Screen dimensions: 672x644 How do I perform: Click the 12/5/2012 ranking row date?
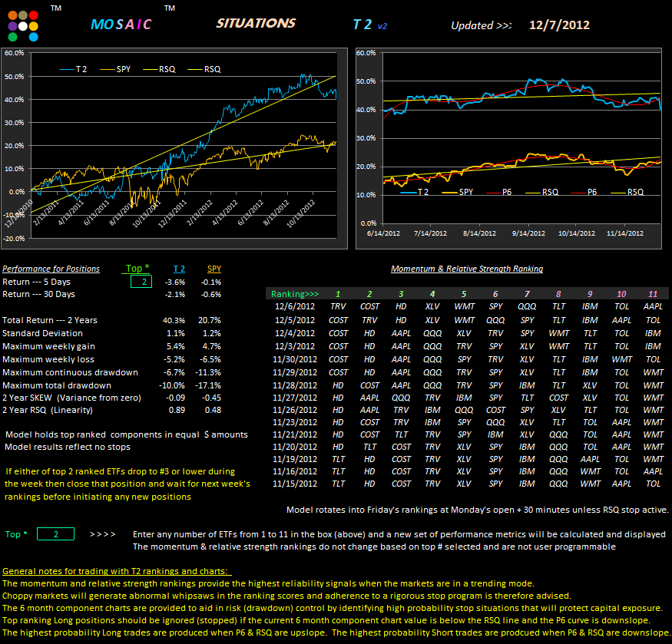(295, 320)
